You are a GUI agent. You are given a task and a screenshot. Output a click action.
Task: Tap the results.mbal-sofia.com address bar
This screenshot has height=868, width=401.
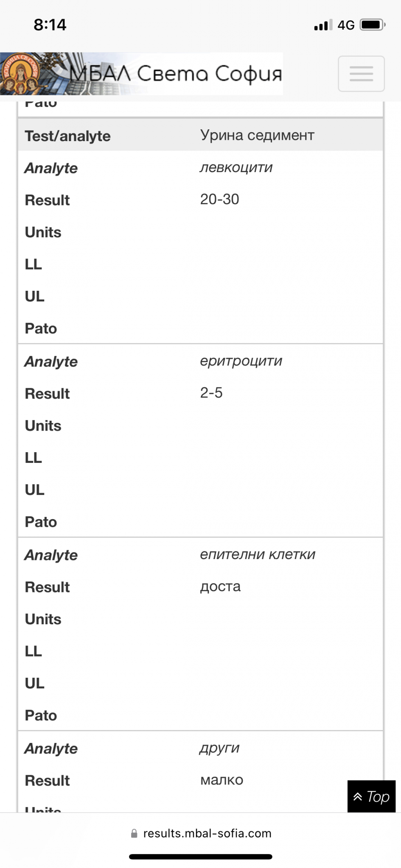(207, 833)
